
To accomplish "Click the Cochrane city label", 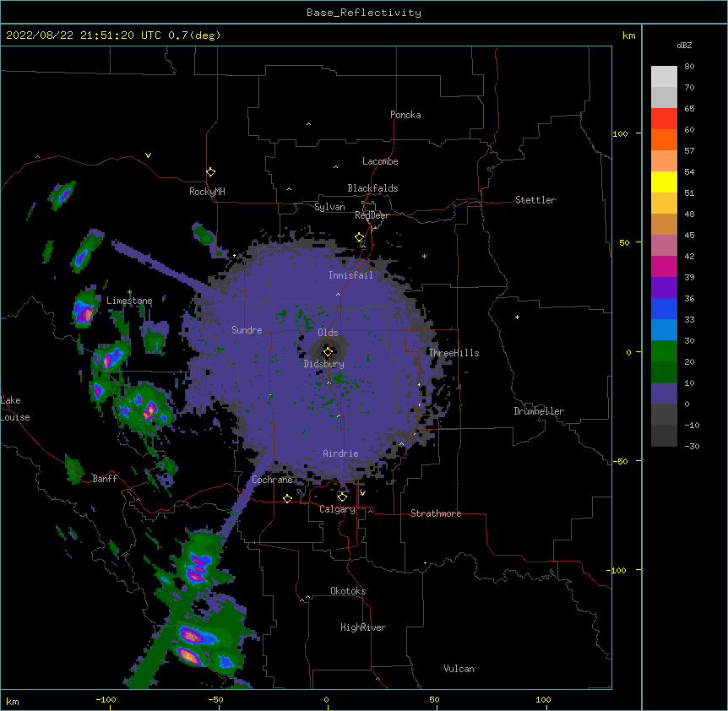I will click(272, 480).
